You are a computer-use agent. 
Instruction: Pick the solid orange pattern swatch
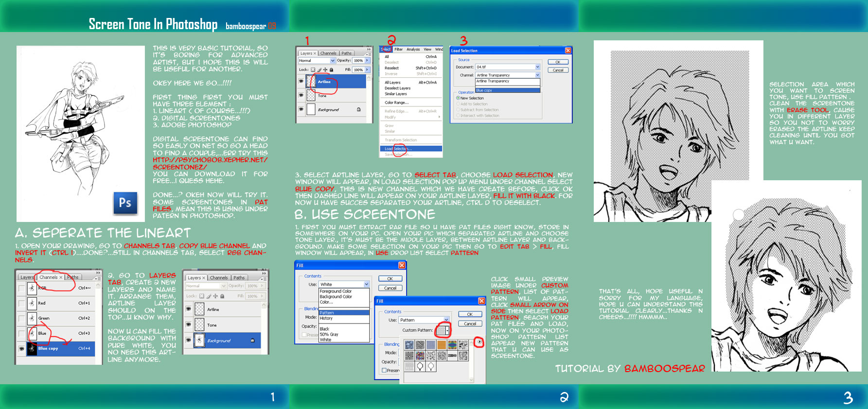coord(442,344)
